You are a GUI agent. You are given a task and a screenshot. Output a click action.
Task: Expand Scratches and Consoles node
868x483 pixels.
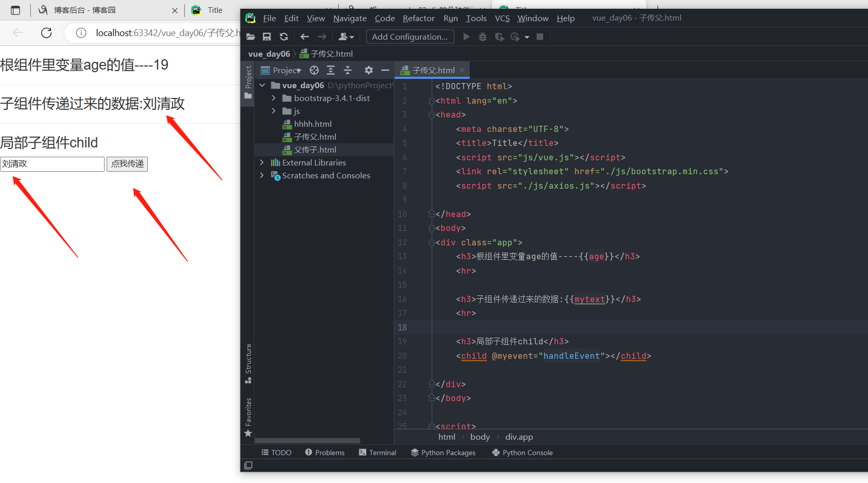(262, 175)
